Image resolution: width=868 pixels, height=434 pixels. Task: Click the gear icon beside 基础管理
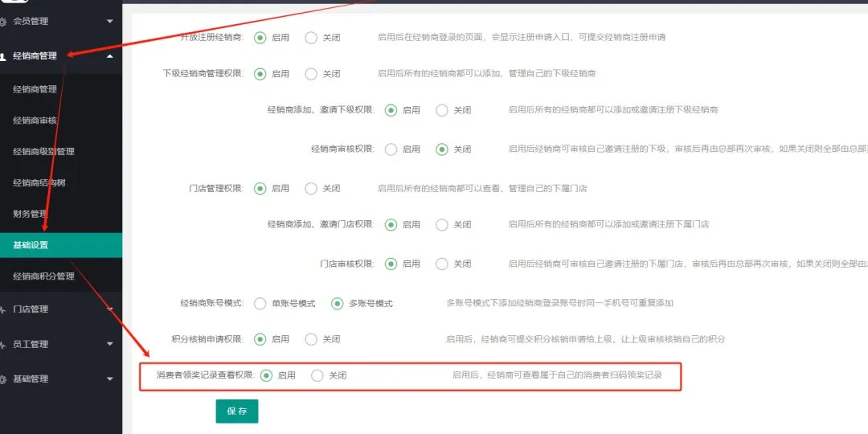(x=2, y=379)
